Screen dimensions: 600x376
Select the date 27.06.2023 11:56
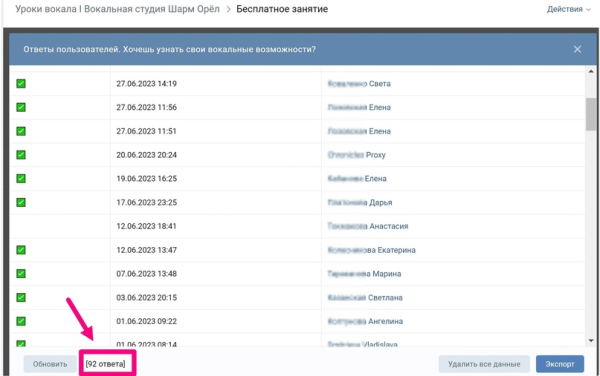(147, 107)
